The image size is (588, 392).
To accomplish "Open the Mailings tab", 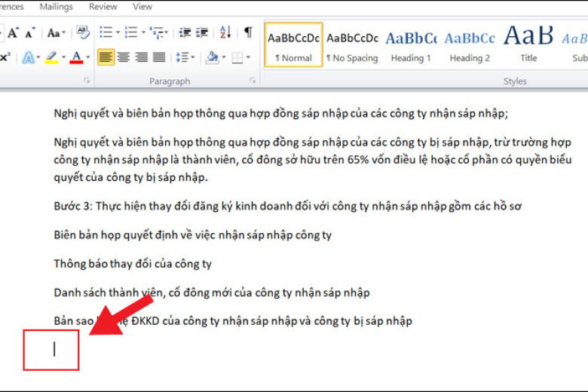I will 57,7.
